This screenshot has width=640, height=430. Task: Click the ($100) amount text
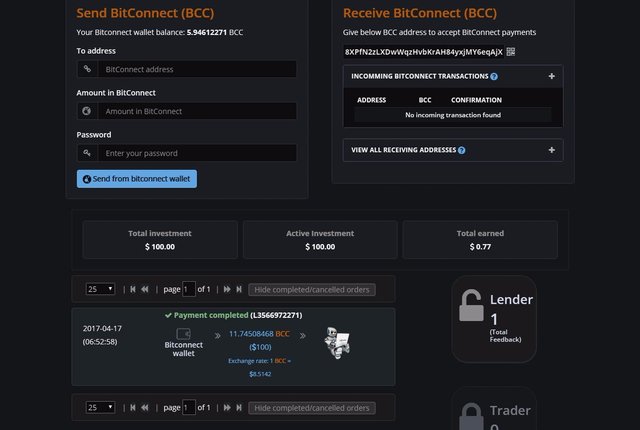pyautogui.click(x=260, y=347)
